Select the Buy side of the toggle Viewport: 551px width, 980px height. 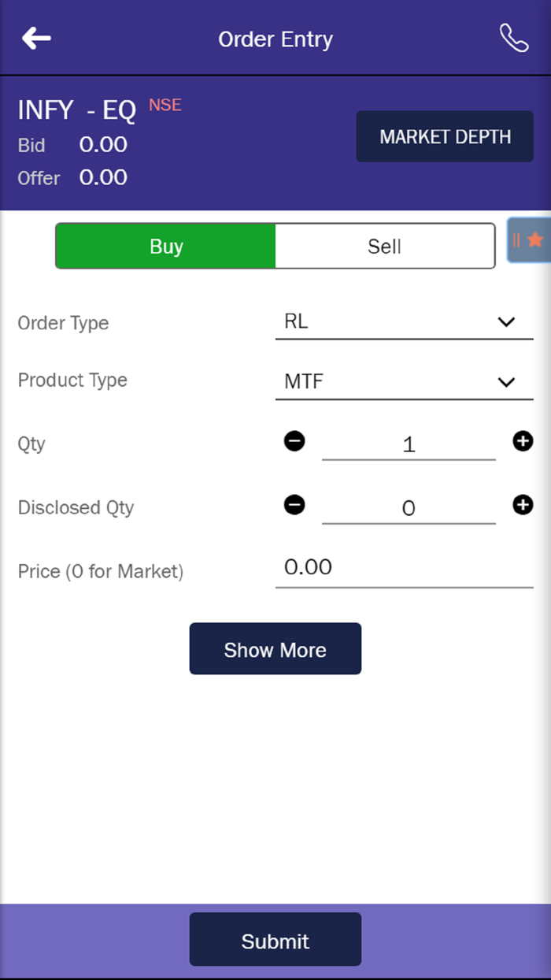point(165,246)
